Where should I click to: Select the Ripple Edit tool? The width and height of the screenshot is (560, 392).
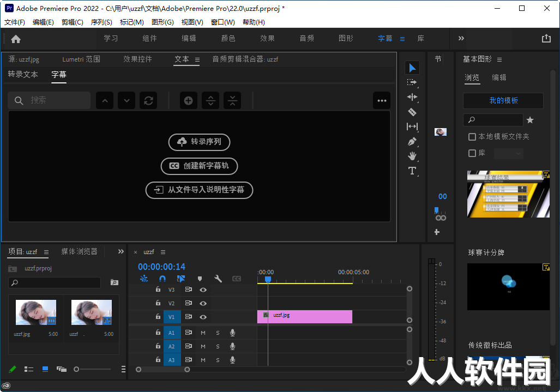click(412, 97)
